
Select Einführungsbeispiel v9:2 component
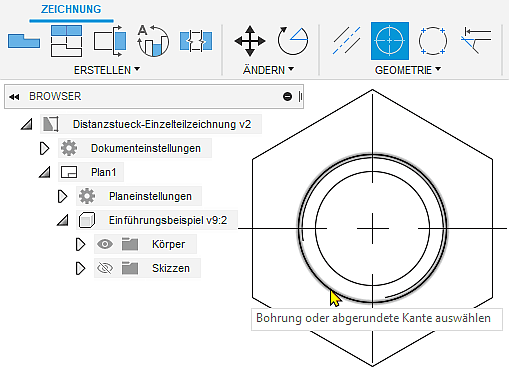(168, 220)
